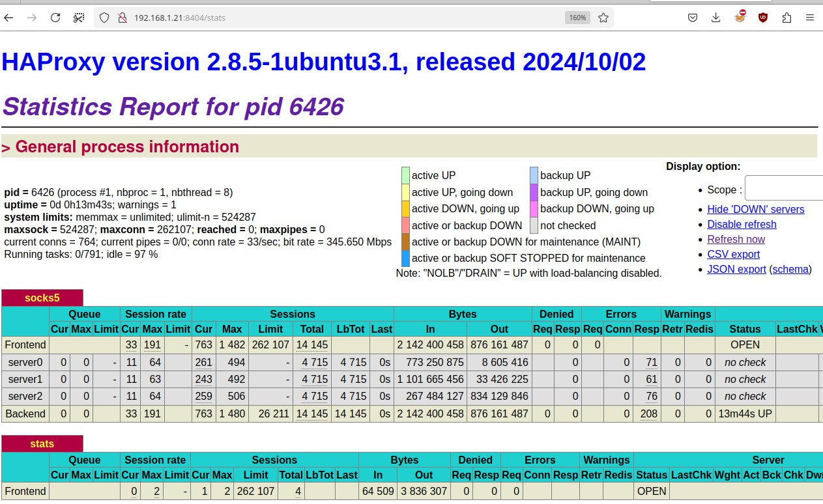Screen dimensions: 823x504
Task: Click the stats proxy title
Action: pyautogui.click(x=42, y=443)
